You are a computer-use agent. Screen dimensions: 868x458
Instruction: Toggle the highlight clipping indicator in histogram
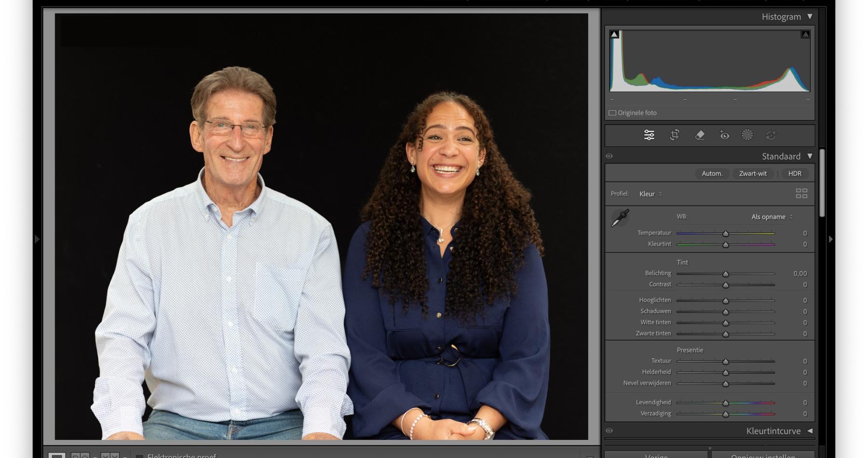tap(805, 34)
